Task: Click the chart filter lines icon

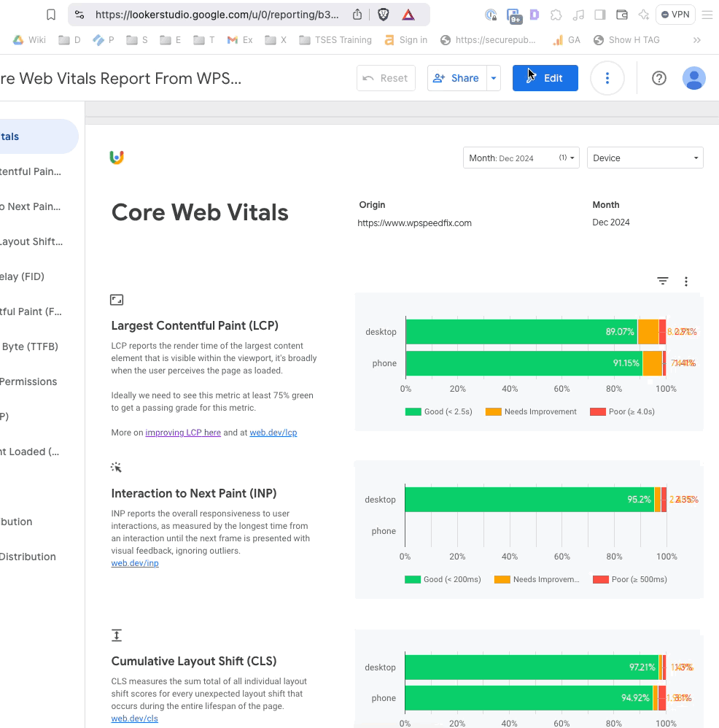Action: [663, 281]
